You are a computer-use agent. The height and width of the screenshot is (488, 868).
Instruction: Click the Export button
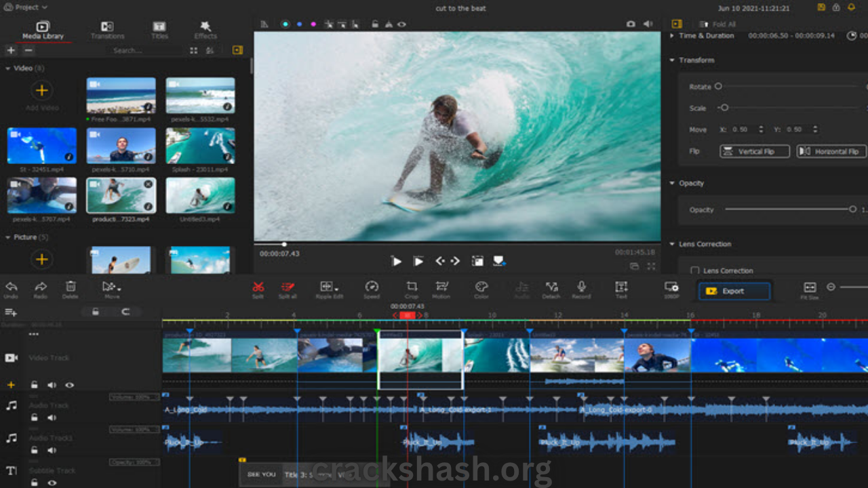point(734,291)
